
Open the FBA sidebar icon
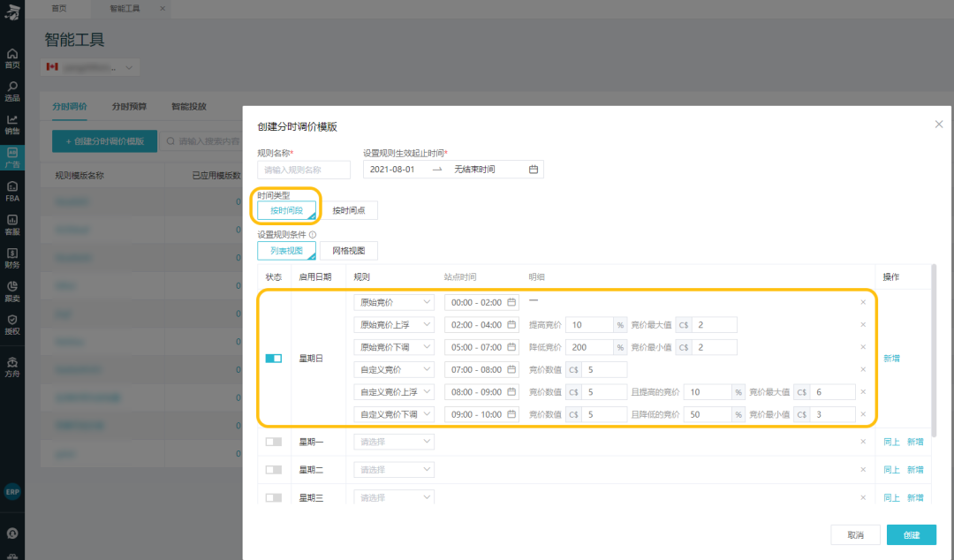(12, 191)
